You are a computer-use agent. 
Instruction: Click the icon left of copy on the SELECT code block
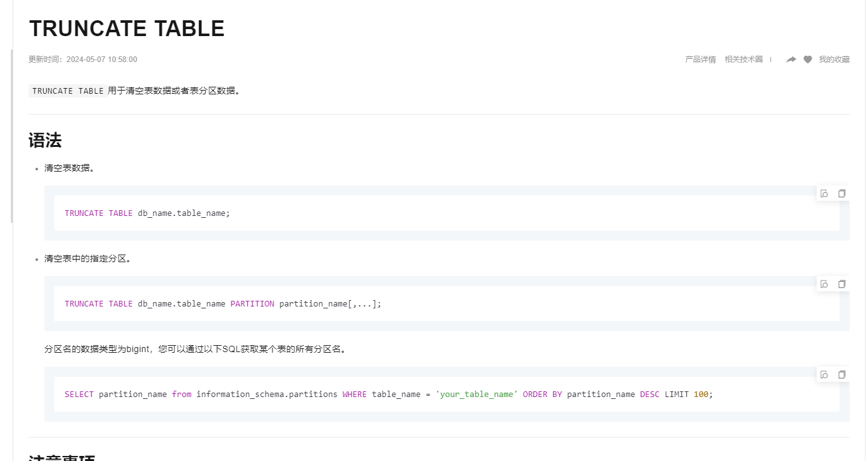click(824, 375)
